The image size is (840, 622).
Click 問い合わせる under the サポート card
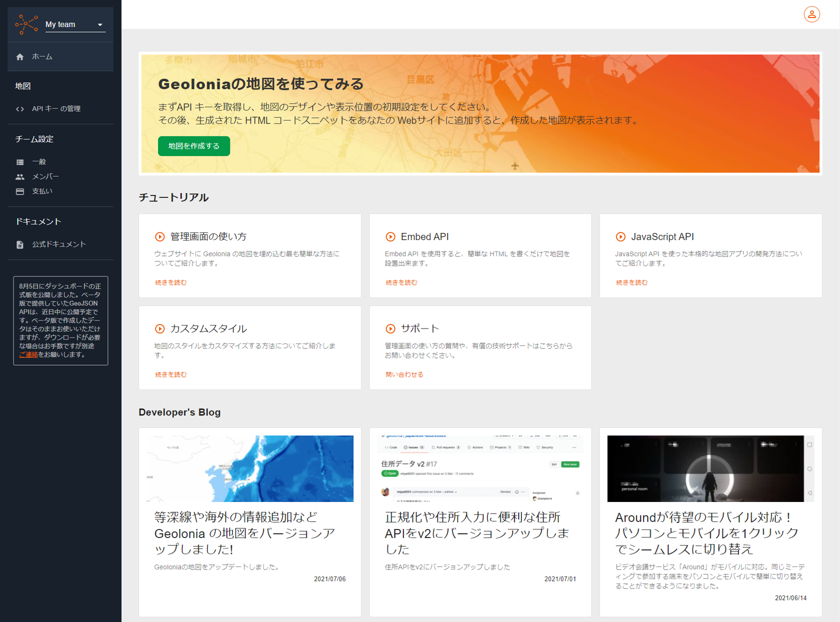coord(404,374)
